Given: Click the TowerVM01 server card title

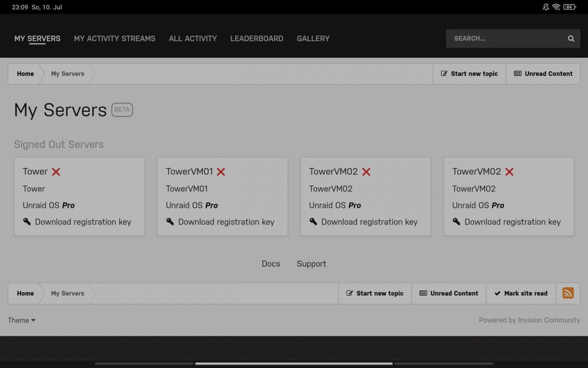Looking at the screenshot, I should tap(189, 171).
